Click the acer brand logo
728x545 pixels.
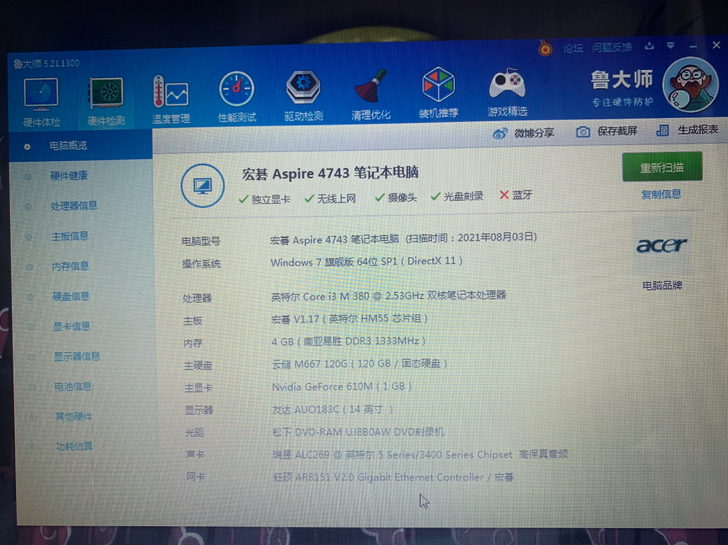662,245
